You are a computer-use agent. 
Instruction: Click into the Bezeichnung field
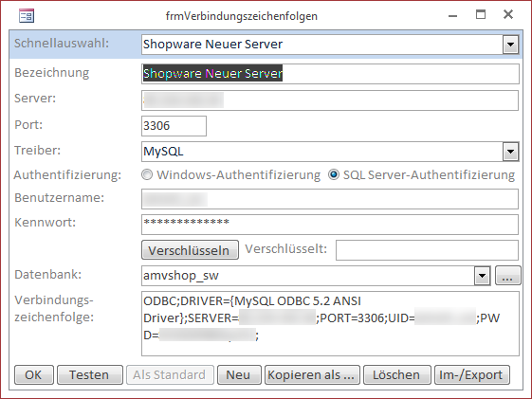[330, 74]
